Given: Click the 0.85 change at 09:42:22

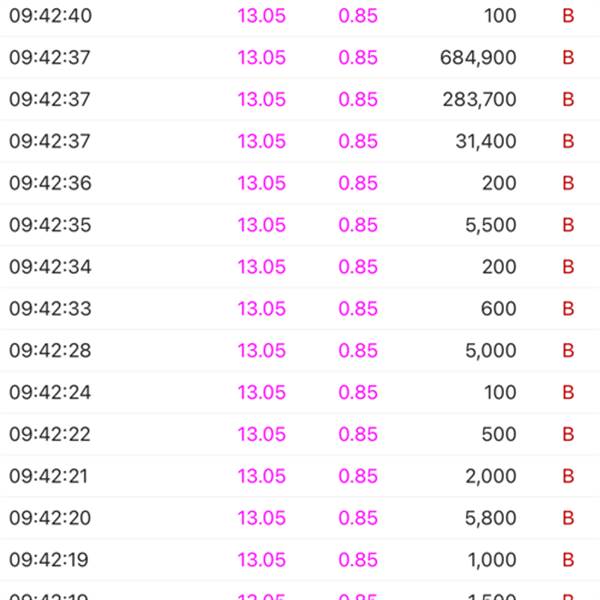Looking at the screenshot, I should point(358,434).
